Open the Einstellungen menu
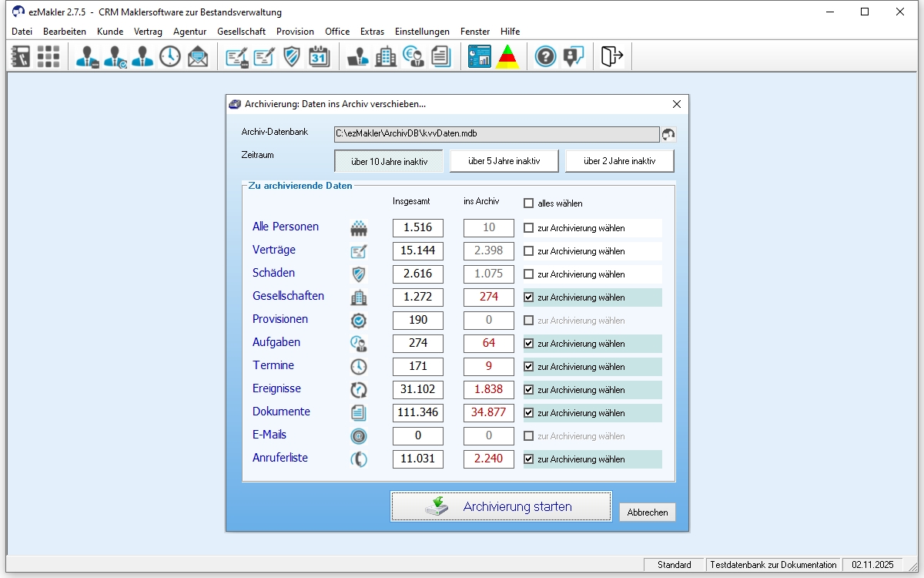This screenshot has height=578, width=924. coord(422,32)
